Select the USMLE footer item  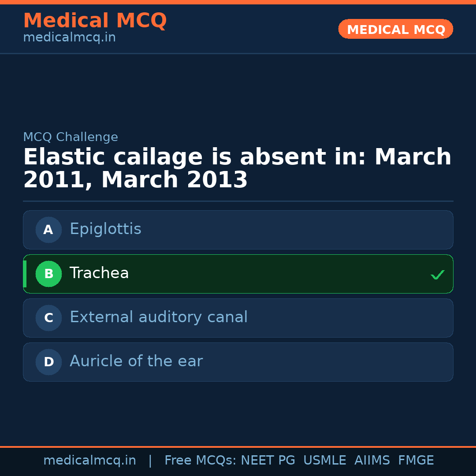tap(325, 460)
